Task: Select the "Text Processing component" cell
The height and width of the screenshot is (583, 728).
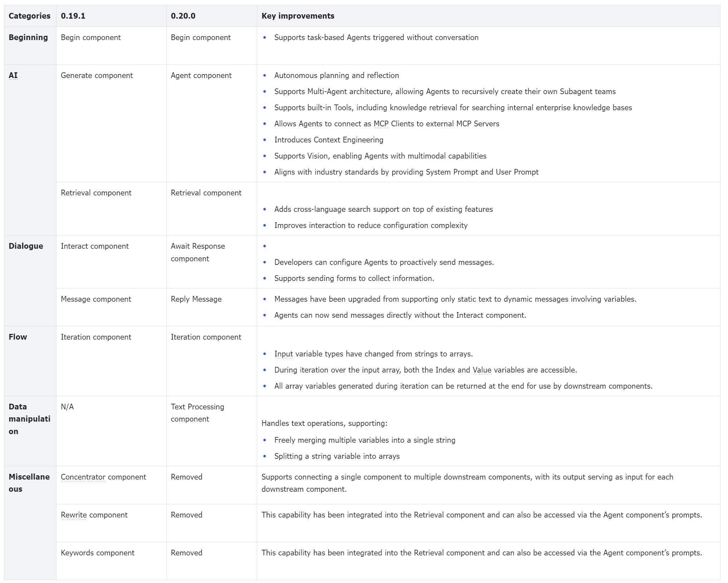Action: (x=197, y=413)
